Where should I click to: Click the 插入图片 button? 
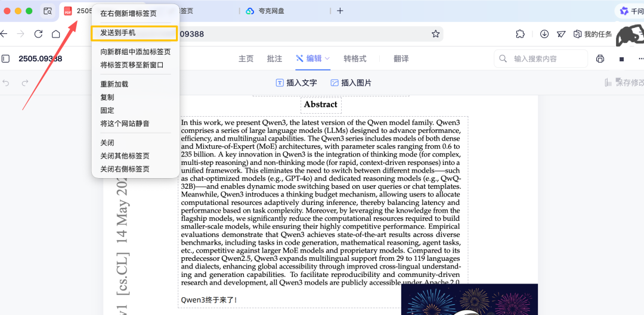(351, 83)
